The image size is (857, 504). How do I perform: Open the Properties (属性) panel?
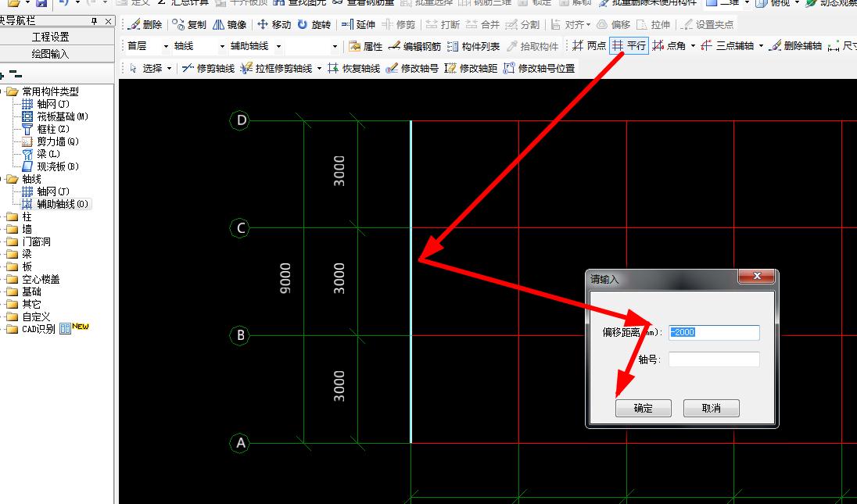(366, 46)
